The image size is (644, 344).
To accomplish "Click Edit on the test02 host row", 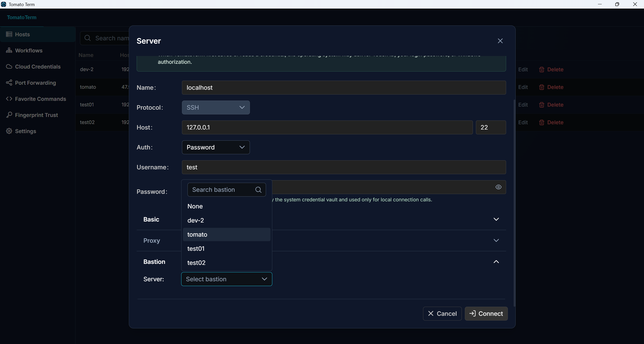I will click(523, 122).
